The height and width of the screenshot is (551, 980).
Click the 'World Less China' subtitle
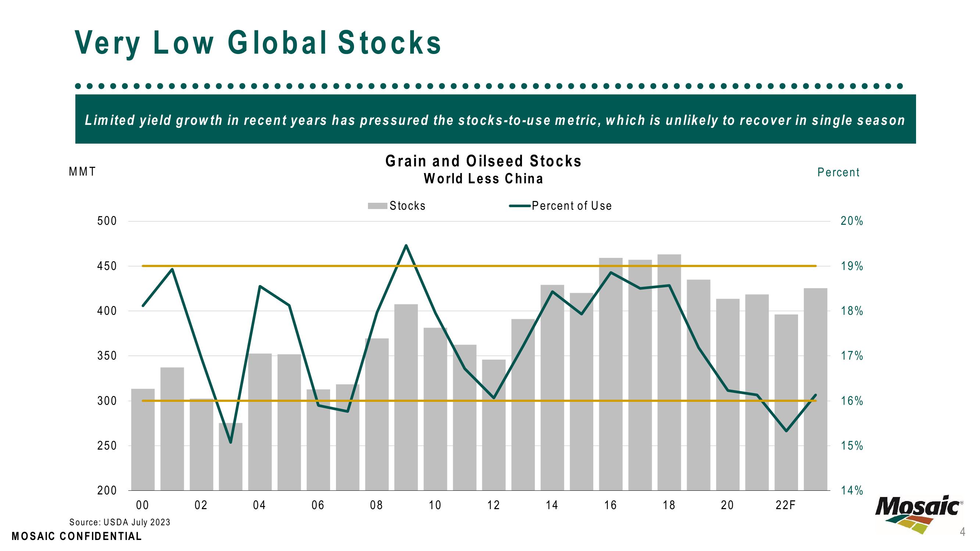(x=483, y=179)
